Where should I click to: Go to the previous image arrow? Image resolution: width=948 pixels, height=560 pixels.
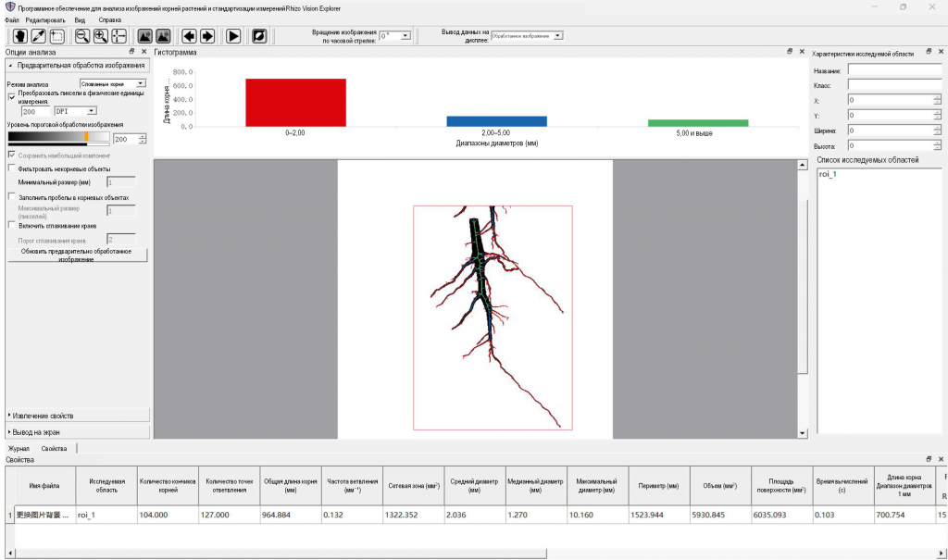click(x=189, y=36)
